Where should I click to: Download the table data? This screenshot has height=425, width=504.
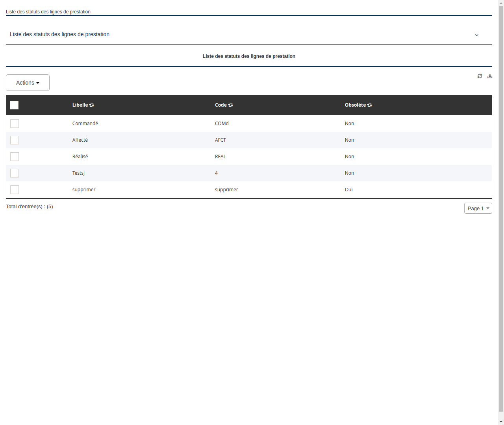point(489,76)
